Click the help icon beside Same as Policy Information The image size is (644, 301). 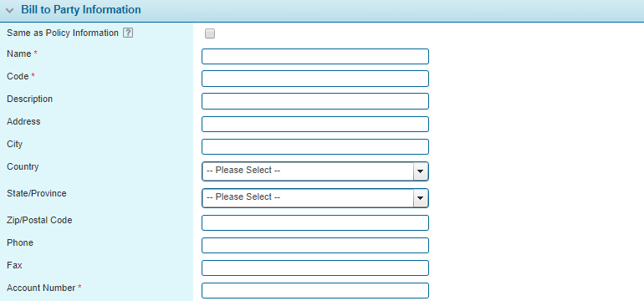(x=128, y=33)
